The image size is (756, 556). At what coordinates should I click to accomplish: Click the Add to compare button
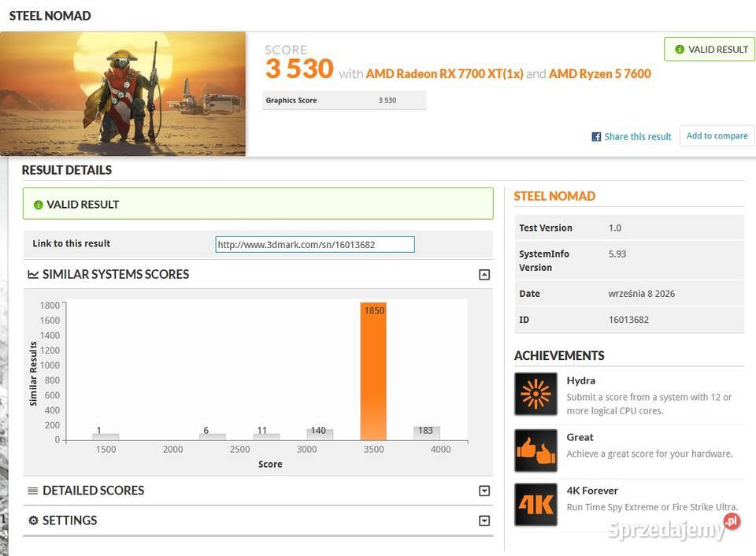[717, 136]
